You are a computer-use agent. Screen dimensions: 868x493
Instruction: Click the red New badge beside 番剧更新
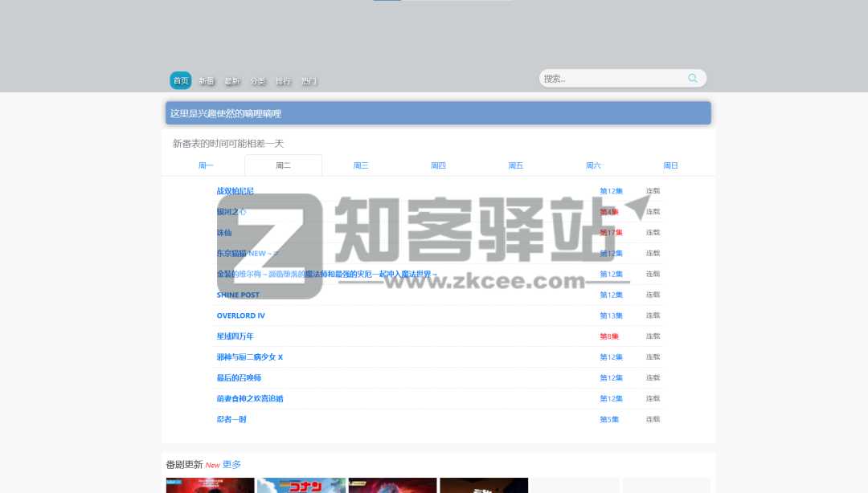tap(212, 465)
